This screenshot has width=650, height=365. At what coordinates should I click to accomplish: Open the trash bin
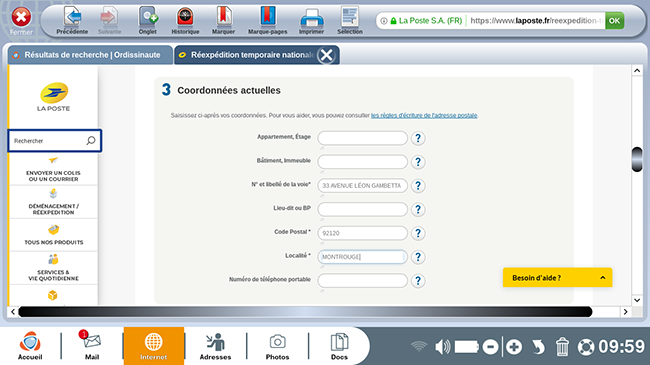coord(562,347)
